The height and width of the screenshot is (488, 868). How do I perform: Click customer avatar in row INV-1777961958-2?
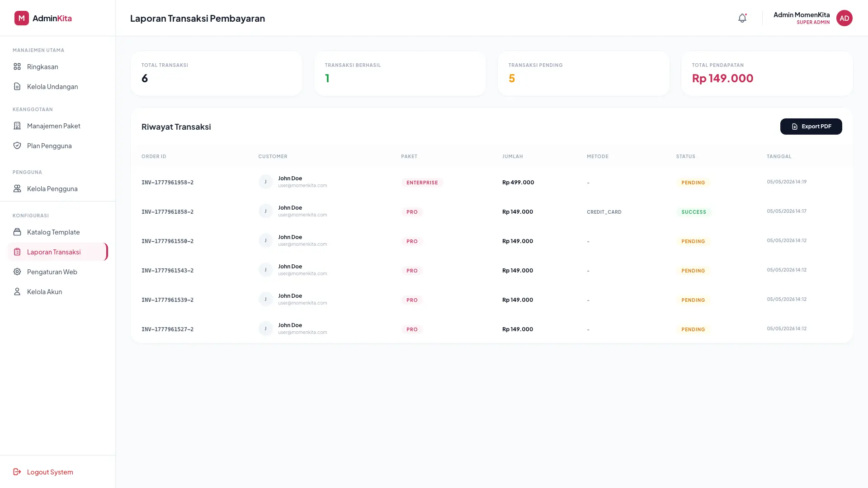[x=265, y=182]
